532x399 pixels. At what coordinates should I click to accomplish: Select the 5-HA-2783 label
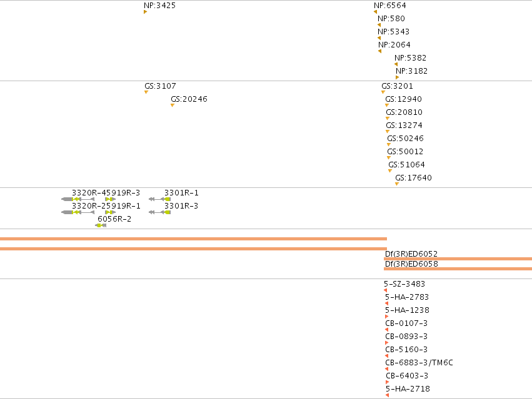tap(407, 297)
